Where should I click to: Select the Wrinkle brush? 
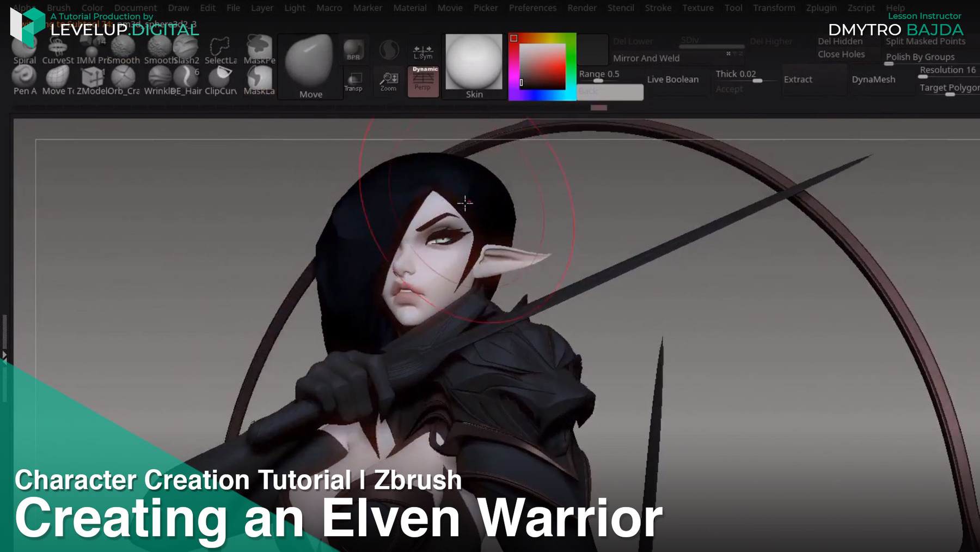point(158,81)
